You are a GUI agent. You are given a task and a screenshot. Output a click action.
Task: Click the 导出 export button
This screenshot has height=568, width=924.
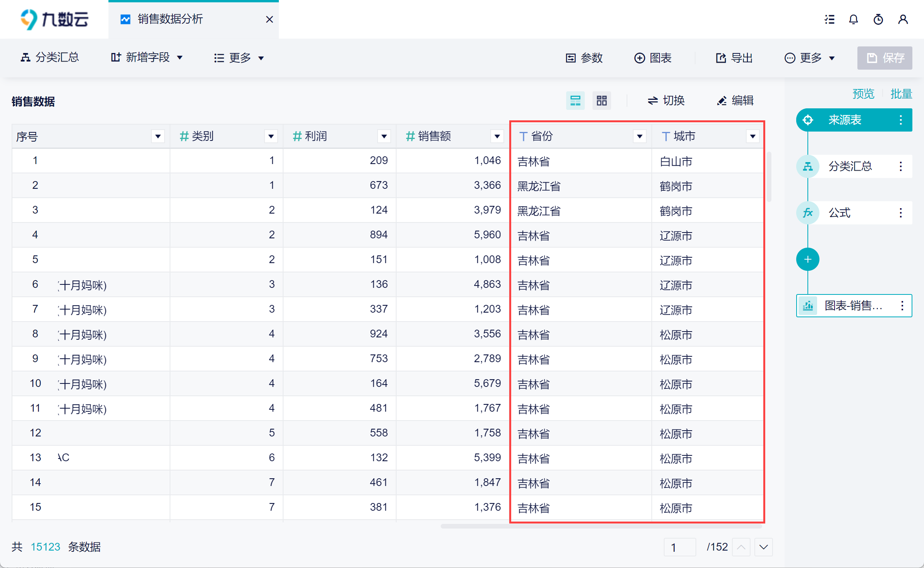[734, 58]
